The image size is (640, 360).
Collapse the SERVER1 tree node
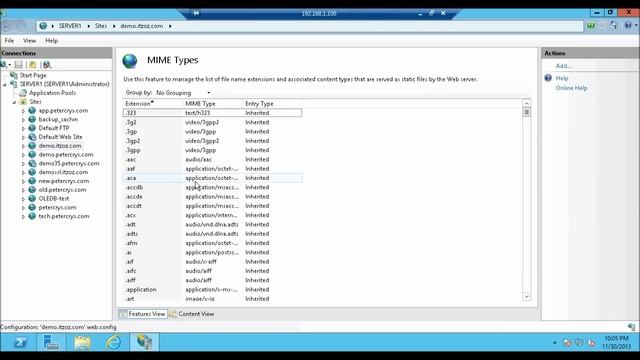(5, 84)
